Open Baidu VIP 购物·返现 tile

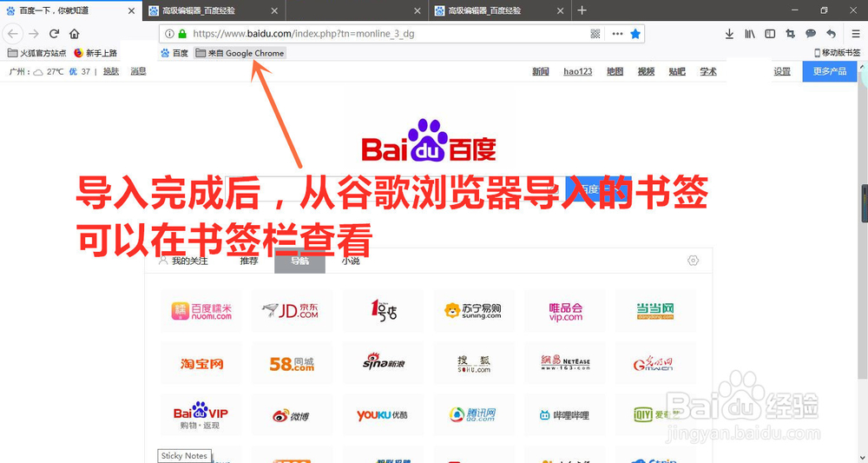201,415
